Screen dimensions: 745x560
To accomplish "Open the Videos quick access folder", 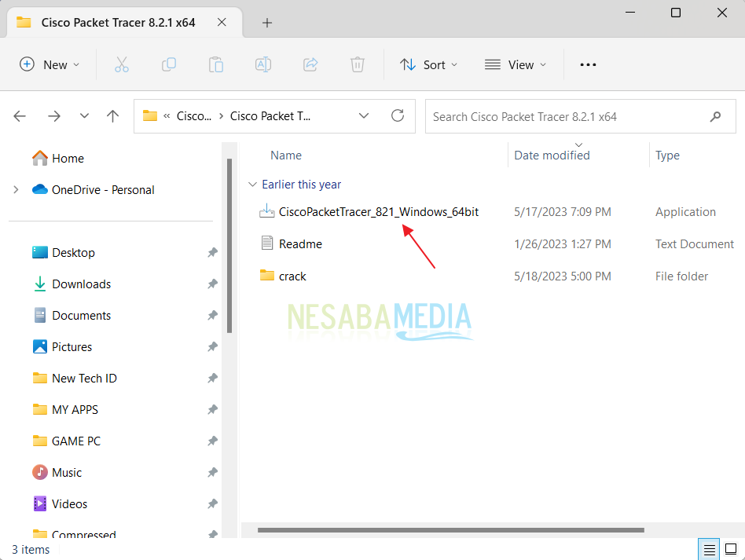I will (x=60, y=503).
